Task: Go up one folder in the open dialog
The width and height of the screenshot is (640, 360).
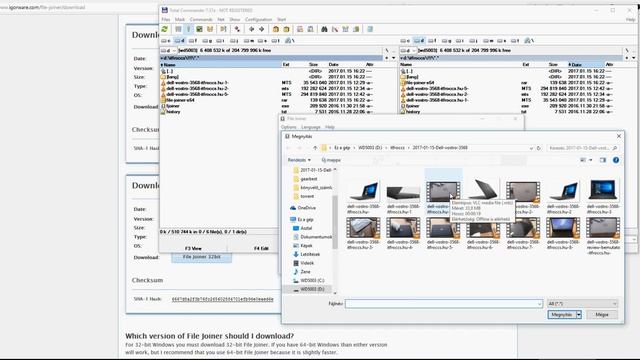Action: pyautogui.click(x=315, y=148)
